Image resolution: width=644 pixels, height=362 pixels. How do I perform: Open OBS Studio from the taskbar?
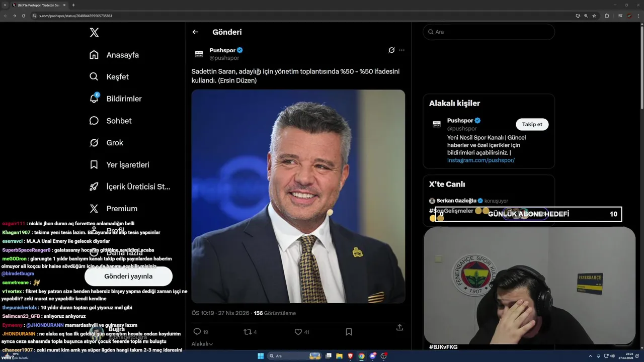(384, 356)
